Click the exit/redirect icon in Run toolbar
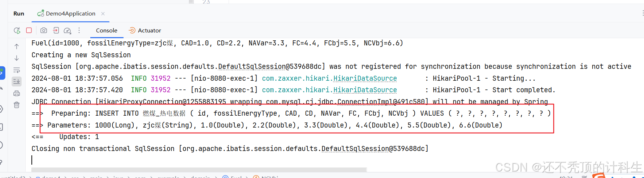The image size is (644, 178). tap(56, 30)
